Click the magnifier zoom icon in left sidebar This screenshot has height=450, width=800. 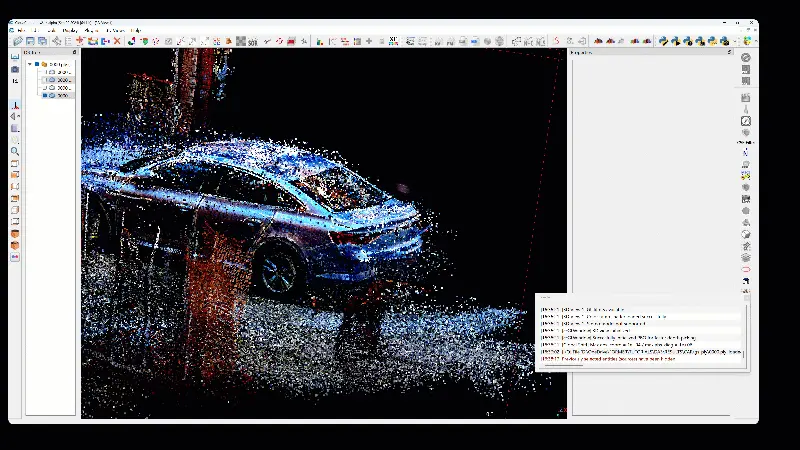pos(15,151)
